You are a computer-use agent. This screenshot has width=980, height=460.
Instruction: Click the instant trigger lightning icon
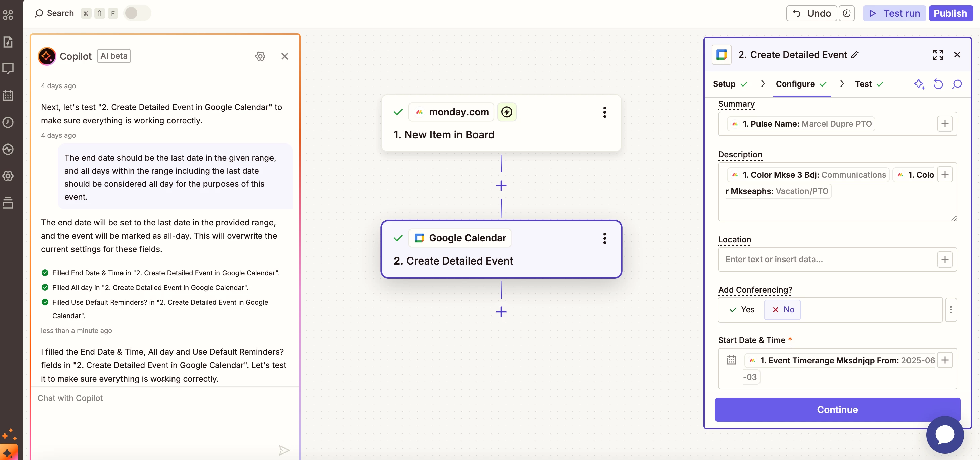507,112
